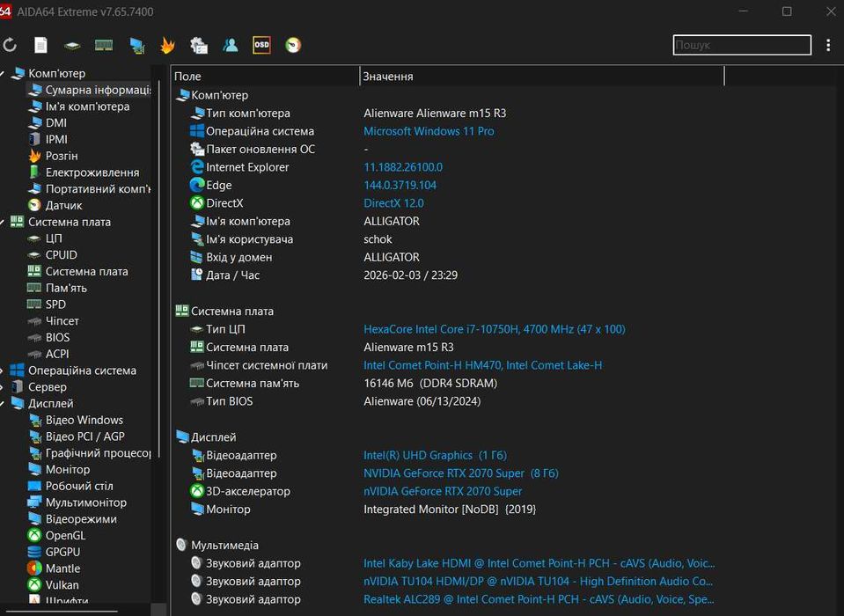Click NVIDIA GeForce RTX 2070 Super (8 Гб) link

point(461,473)
